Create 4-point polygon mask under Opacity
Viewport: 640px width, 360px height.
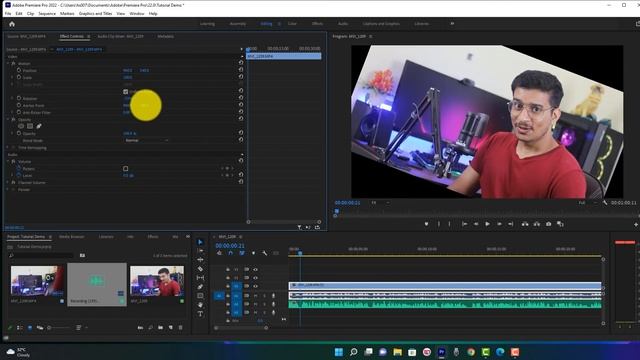(30, 126)
